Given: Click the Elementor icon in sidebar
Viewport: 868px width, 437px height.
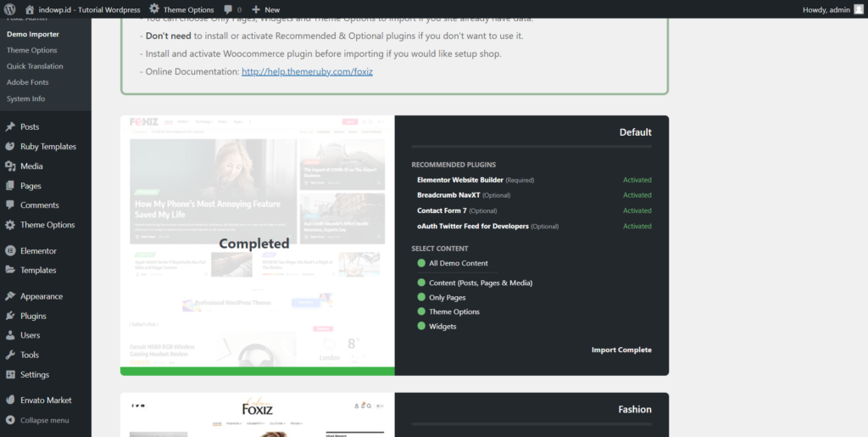Looking at the screenshot, I should pyautogui.click(x=10, y=251).
